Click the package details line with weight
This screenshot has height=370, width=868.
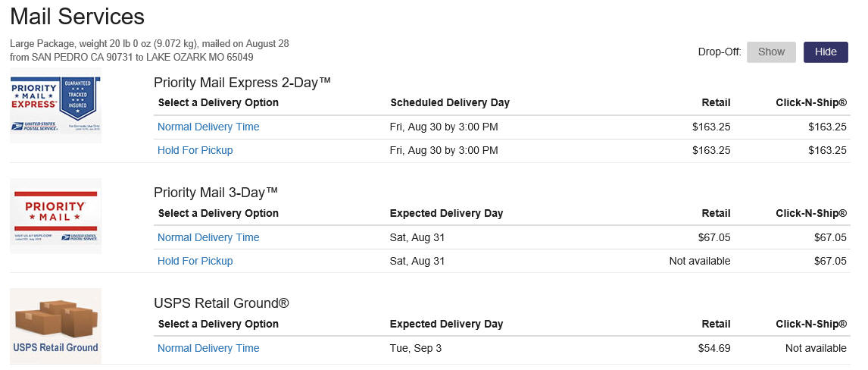(x=149, y=43)
